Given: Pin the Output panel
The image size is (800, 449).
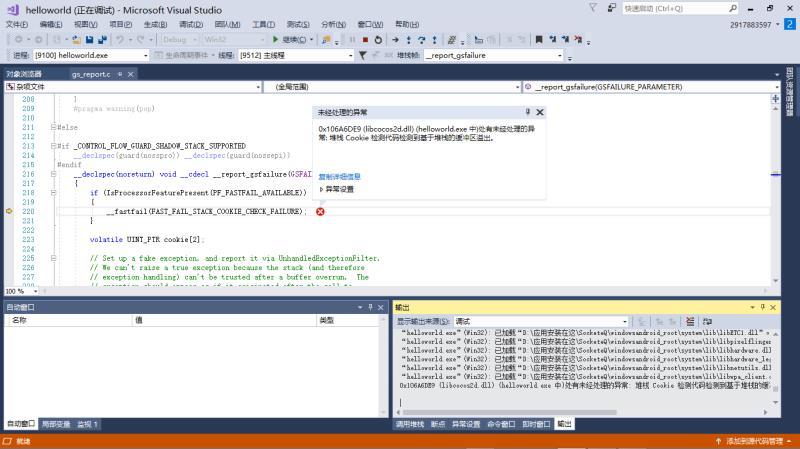Looking at the screenshot, I should [763, 307].
